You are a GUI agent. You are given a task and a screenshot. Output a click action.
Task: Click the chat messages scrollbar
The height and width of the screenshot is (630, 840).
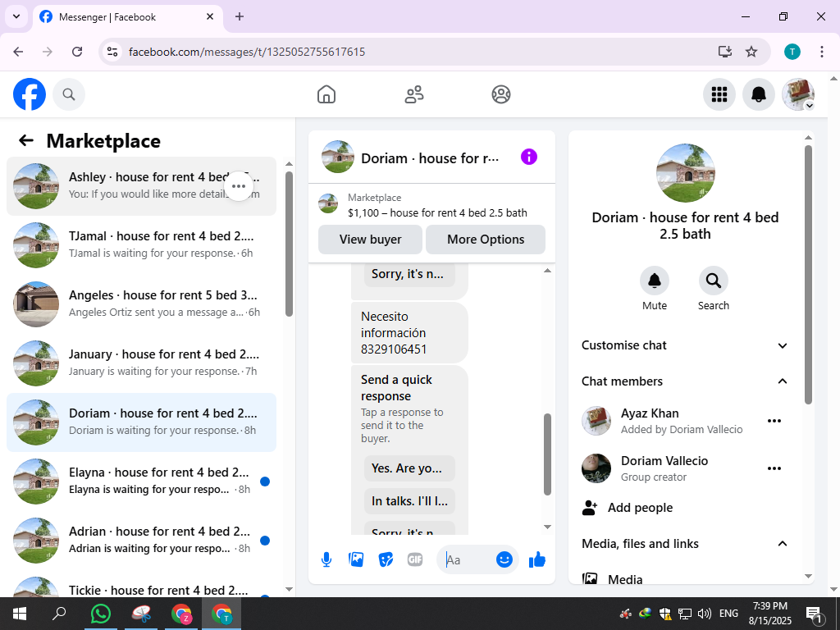click(547, 454)
